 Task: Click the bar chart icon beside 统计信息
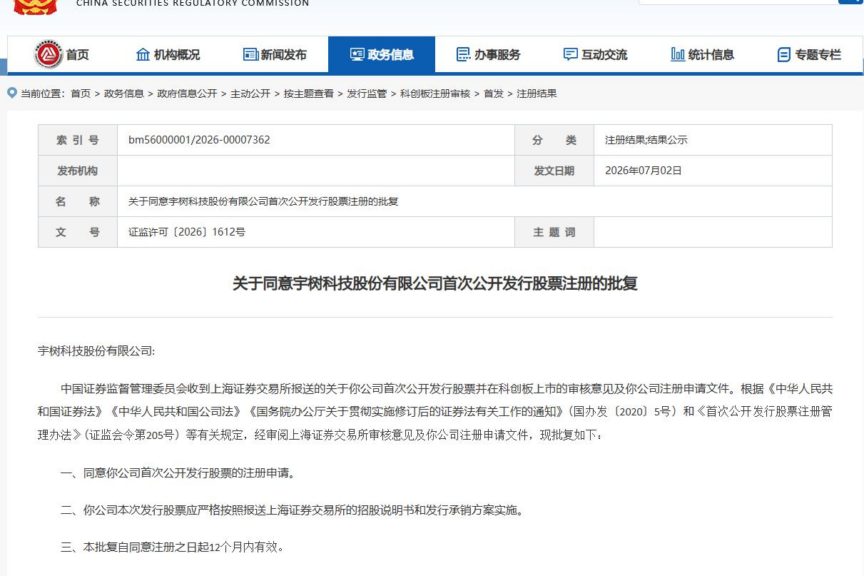(x=677, y=55)
